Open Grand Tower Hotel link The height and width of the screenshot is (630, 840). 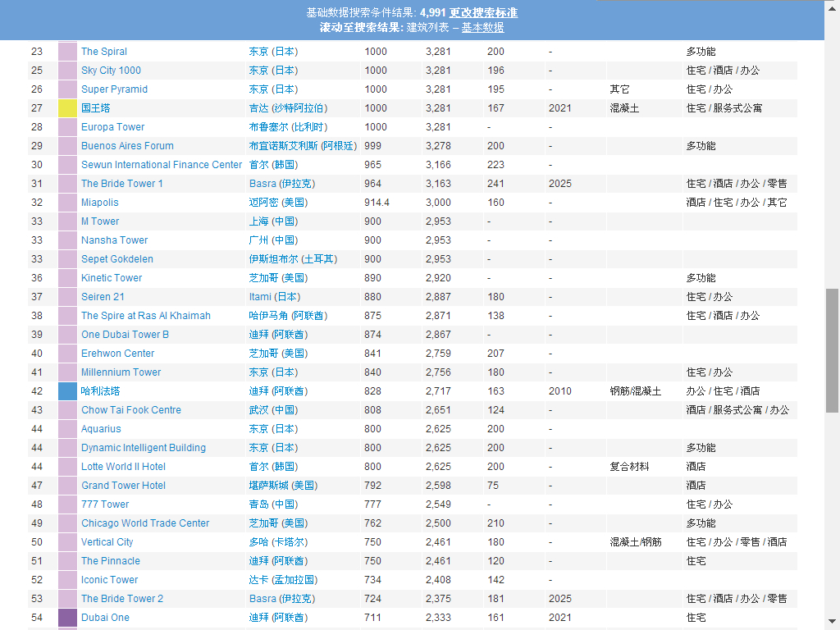click(123, 486)
